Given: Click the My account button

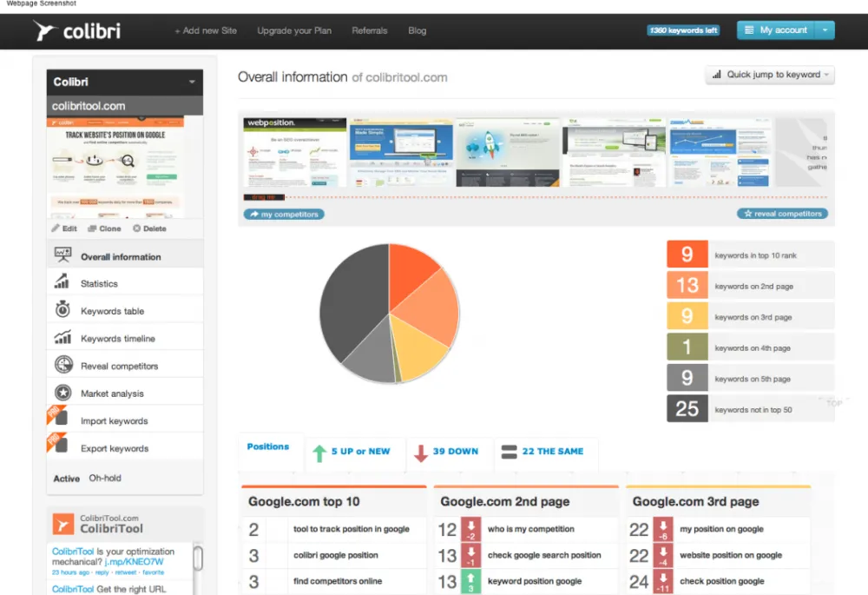Looking at the screenshot, I should click(776, 30).
